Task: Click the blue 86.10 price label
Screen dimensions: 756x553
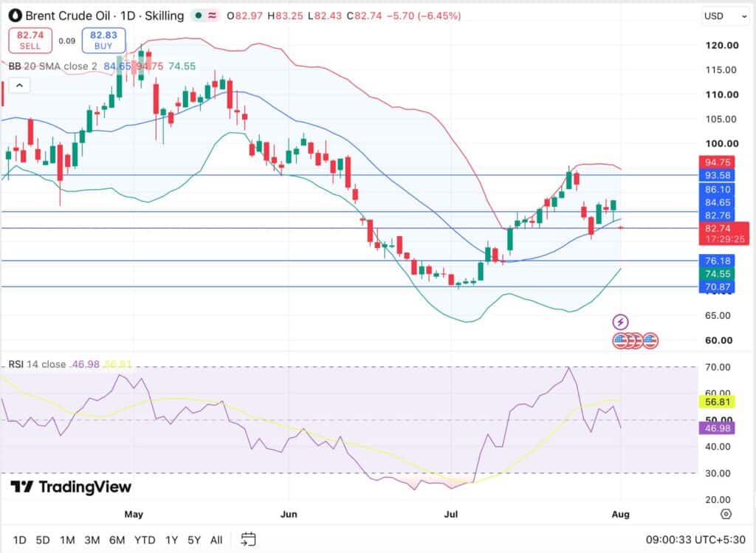Action: click(x=717, y=190)
